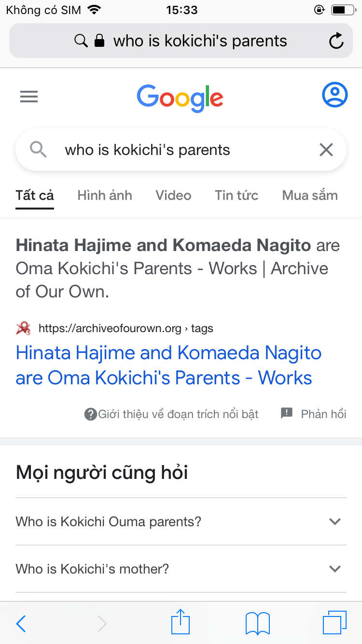Send feedback via Phản hồi
The height and width of the screenshot is (644, 362).
click(x=314, y=414)
